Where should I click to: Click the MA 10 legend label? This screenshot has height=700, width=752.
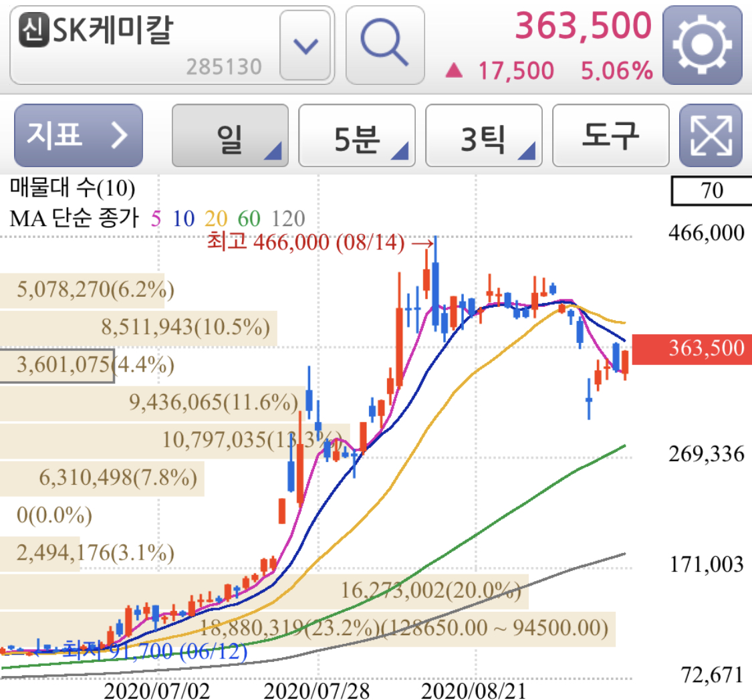pyautogui.click(x=184, y=219)
